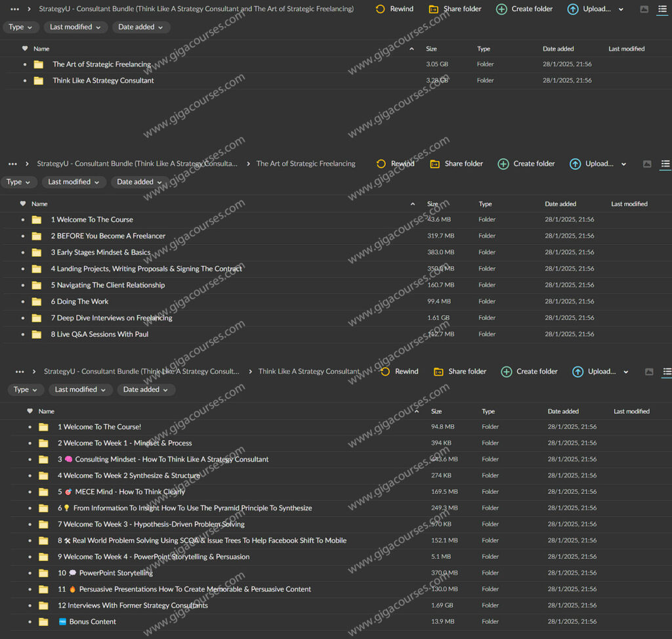Sort by Size header in top panel
672x639 pixels.
click(431, 49)
